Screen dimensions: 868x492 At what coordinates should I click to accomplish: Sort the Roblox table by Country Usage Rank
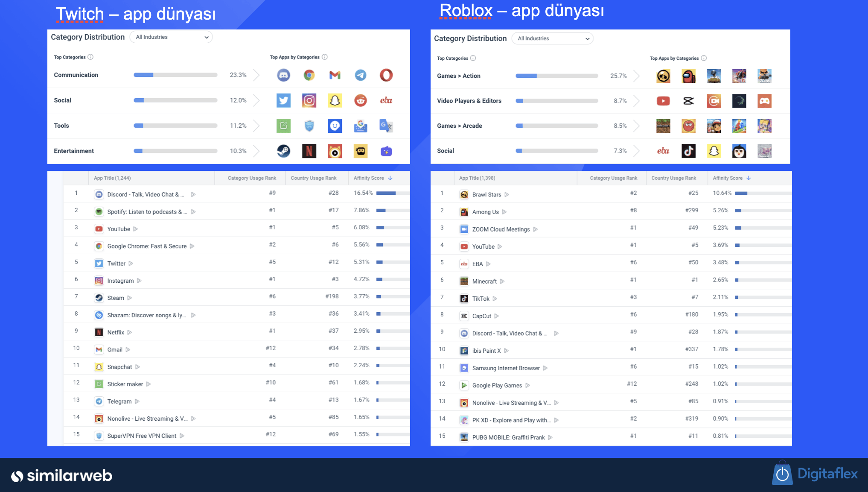click(673, 178)
